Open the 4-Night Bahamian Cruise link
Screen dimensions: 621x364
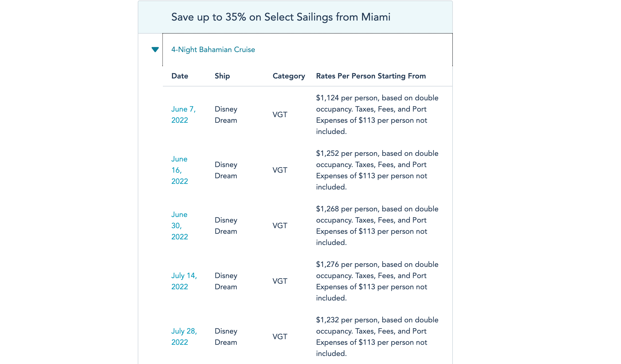coord(213,50)
